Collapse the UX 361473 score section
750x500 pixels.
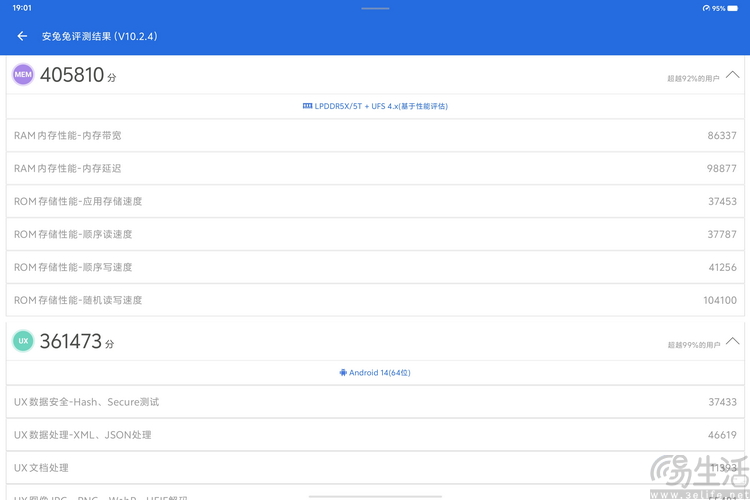tap(732, 341)
